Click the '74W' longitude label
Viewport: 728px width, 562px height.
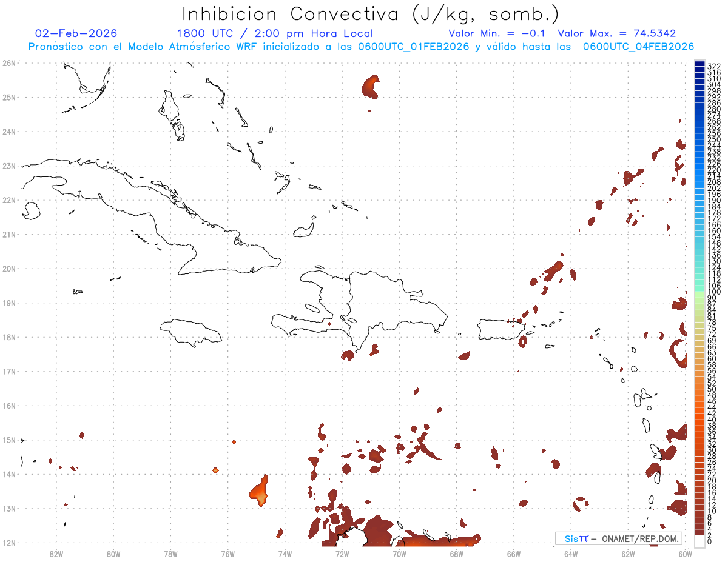click(285, 554)
